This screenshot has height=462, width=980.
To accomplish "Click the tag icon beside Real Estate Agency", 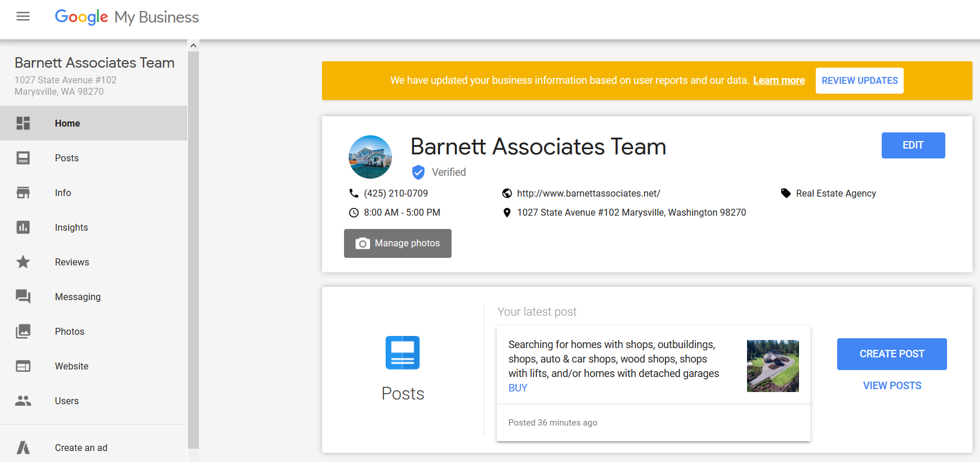I will coord(786,193).
